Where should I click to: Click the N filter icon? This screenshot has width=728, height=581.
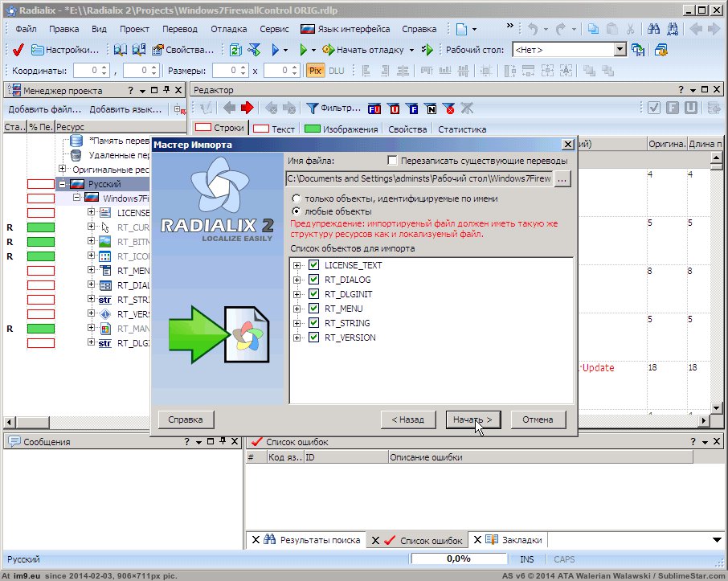[x=431, y=108]
